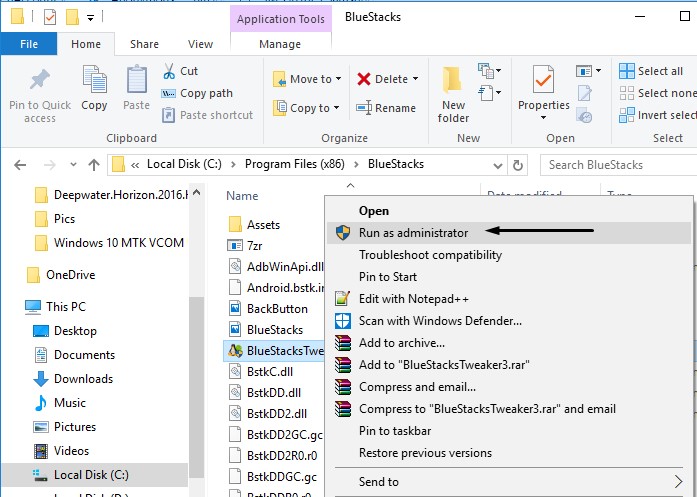Click the Copy path ribbon command
Screen dimensions: 697x497
coord(197,93)
